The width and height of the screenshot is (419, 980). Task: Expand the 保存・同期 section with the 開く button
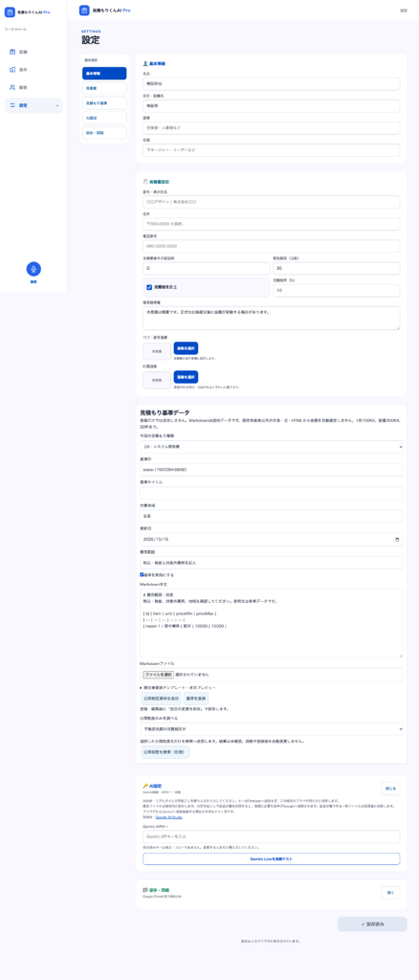pyautogui.click(x=390, y=893)
